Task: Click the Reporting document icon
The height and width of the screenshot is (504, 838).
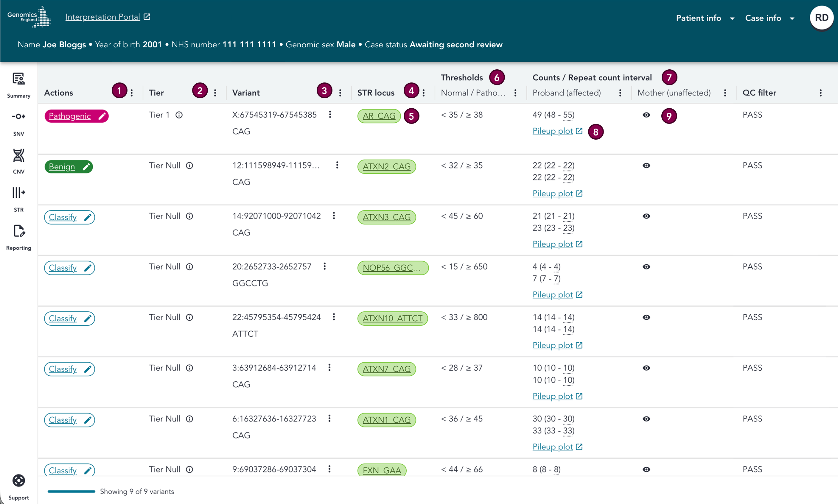Action: pyautogui.click(x=19, y=231)
